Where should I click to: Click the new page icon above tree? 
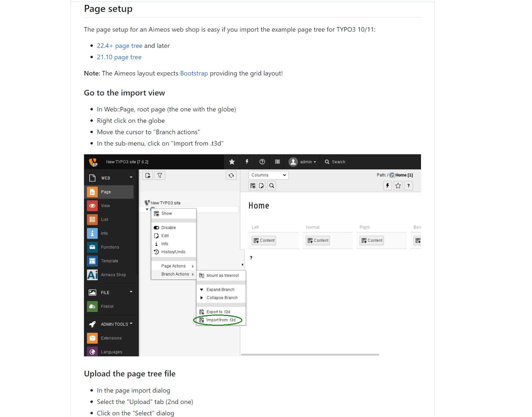point(148,175)
